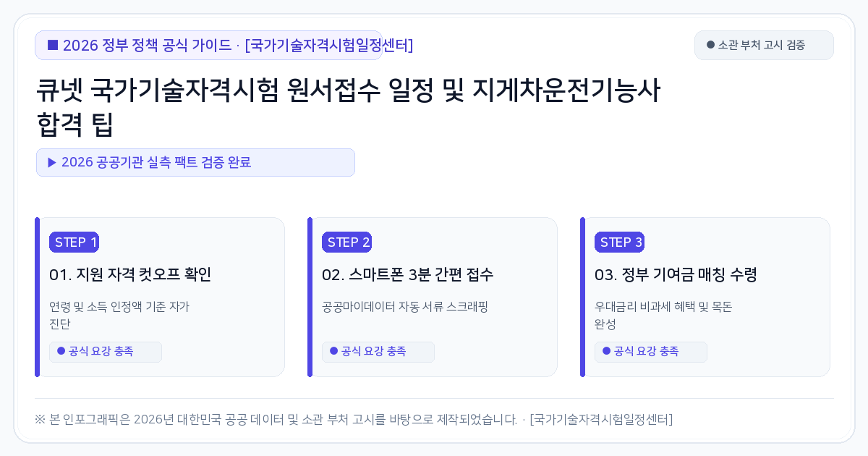
Task: Click the gray dot beside 소관 부처 고시 검증
Action: 710,45
